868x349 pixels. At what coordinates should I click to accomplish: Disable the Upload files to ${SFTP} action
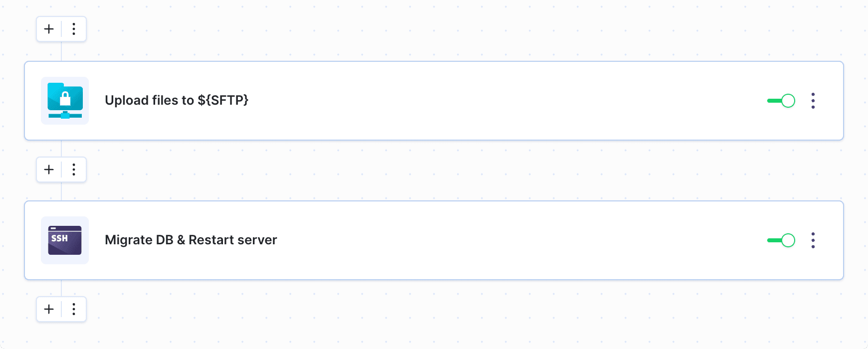tap(781, 101)
